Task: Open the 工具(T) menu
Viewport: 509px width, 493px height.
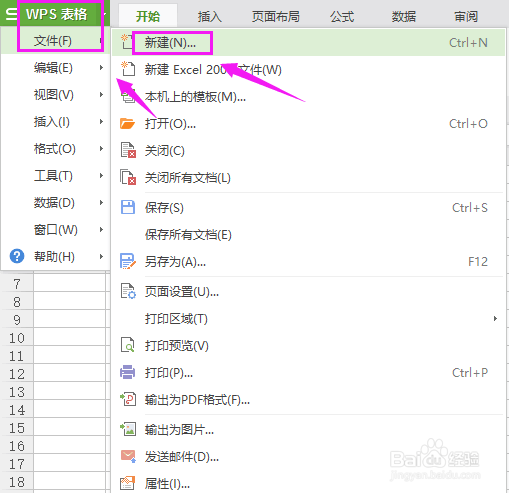Action: click(x=55, y=176)
